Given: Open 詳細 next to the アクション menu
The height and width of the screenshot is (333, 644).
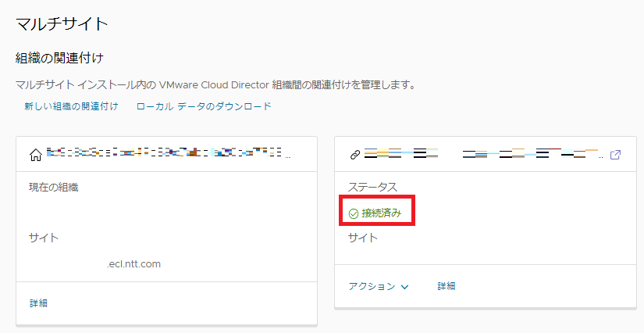Looking at the screenshot, I should tap(447, 286).
